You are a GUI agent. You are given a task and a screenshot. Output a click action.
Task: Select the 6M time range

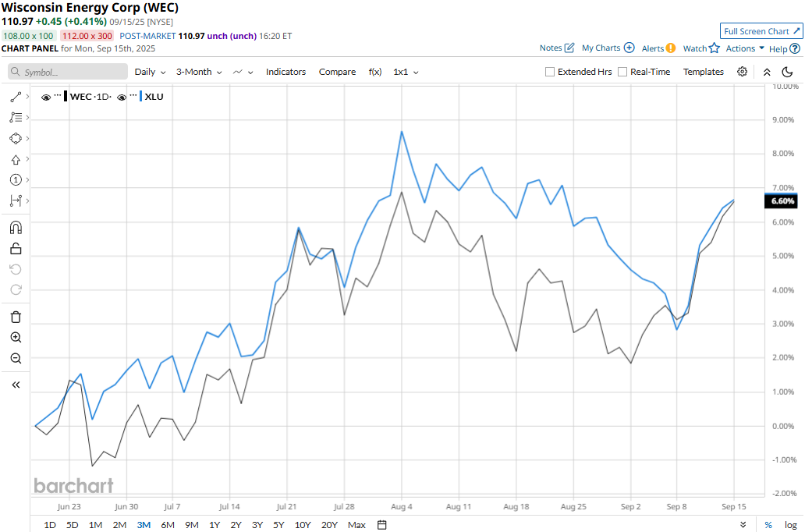[x=168, y=525]
